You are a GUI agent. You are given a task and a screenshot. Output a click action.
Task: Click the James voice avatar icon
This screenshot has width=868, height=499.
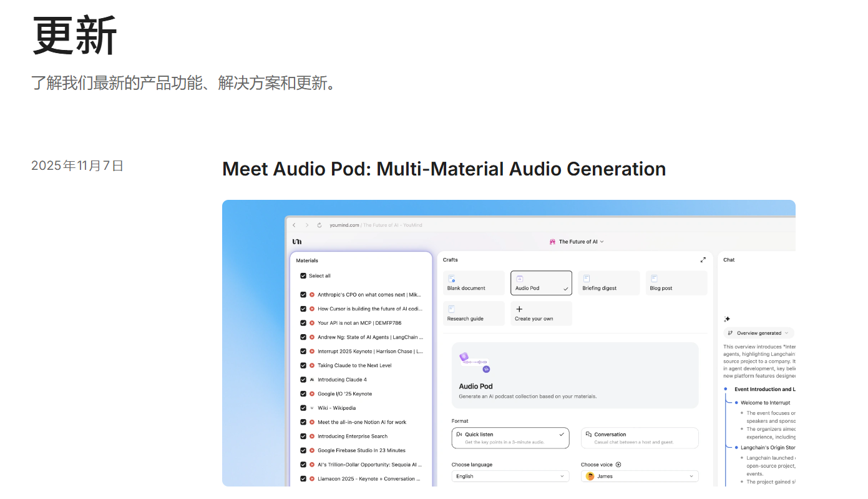click(x=590, y=476)
